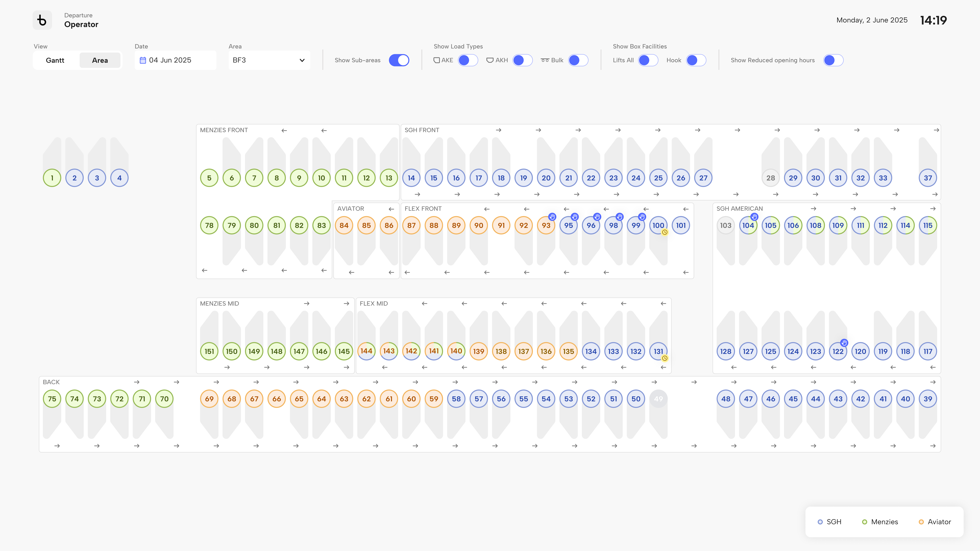Select stand 14 in SGH Front
The image size is (980, 551).
tap(411, 178)
